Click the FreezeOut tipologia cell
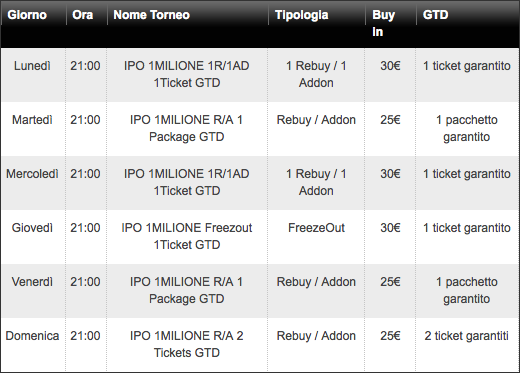520x373 pixels. coord(316,228)
